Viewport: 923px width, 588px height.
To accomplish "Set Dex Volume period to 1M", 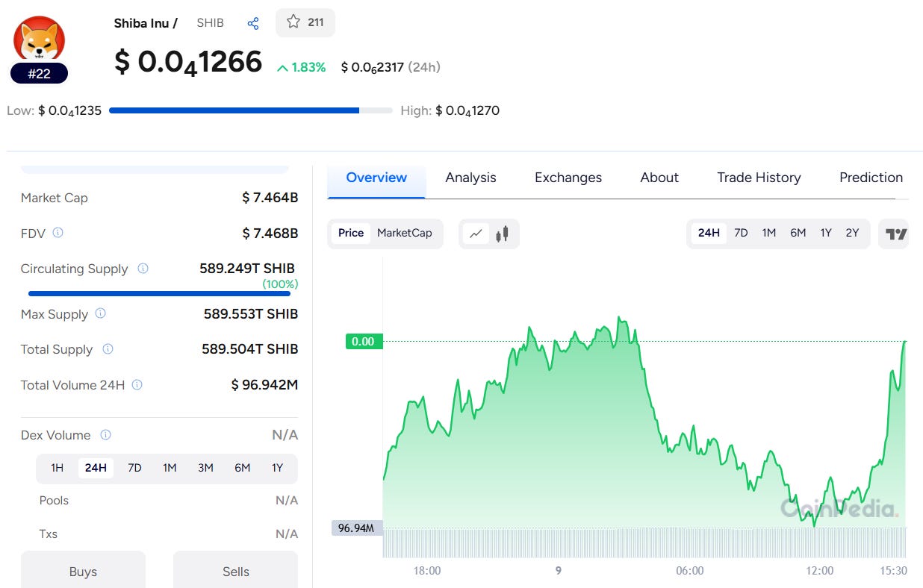I will pyautogui.click(x=170, y=468).
